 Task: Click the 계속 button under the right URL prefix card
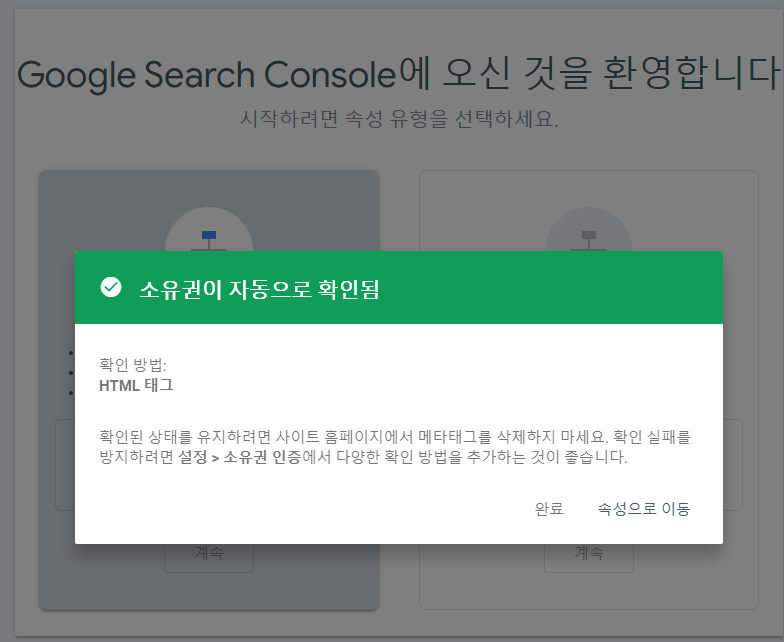pyautogui.click(x=589, y=554)
